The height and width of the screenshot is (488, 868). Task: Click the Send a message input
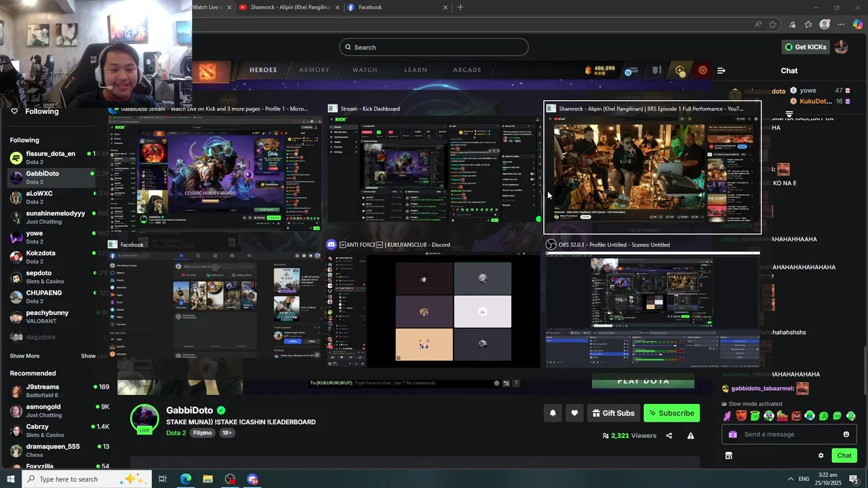pyautogui.click(x=789, y=434)
